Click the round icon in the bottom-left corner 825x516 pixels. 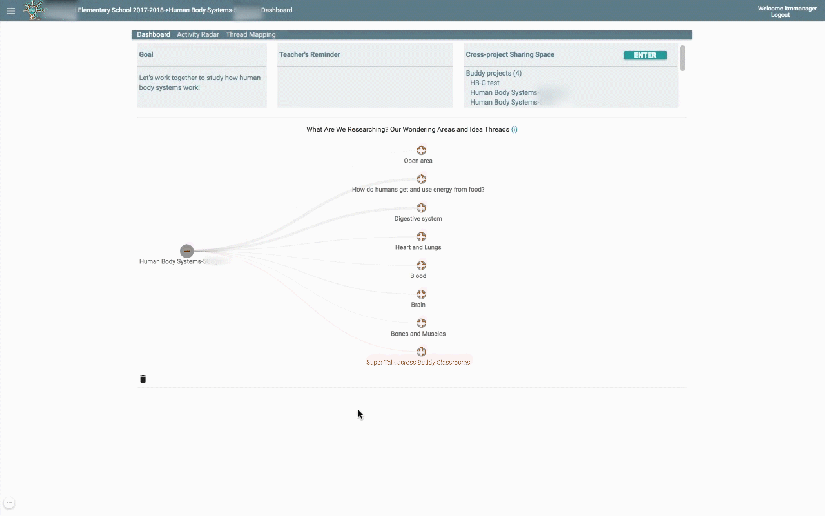(x=9, y=502)
